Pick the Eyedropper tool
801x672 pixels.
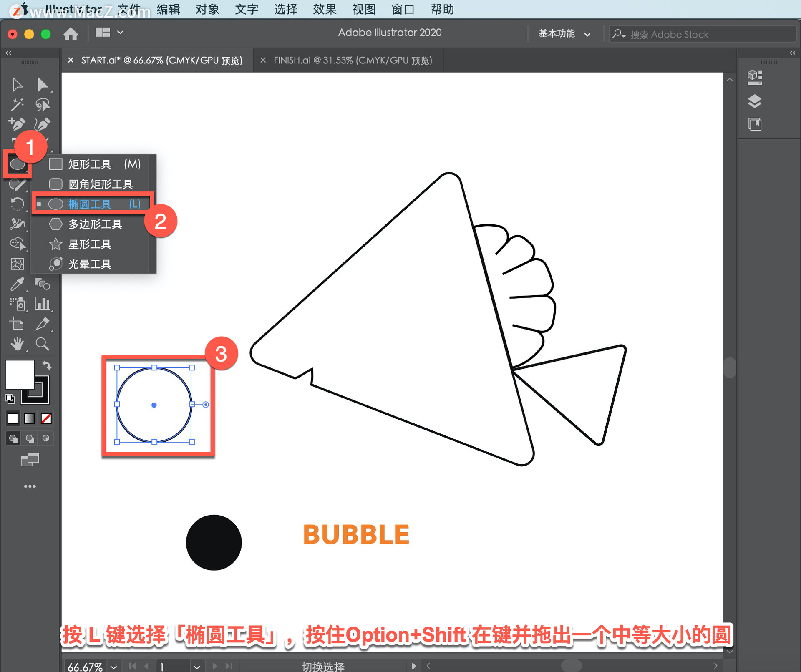(17, 284)
